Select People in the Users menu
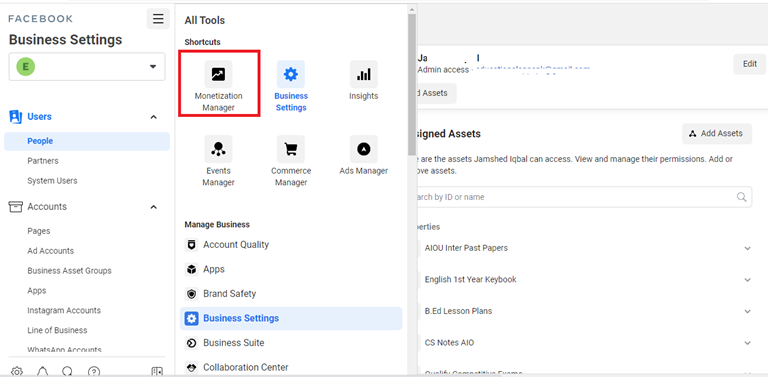The width and height of the screenshot is (768, 377). tap(87, 141)
